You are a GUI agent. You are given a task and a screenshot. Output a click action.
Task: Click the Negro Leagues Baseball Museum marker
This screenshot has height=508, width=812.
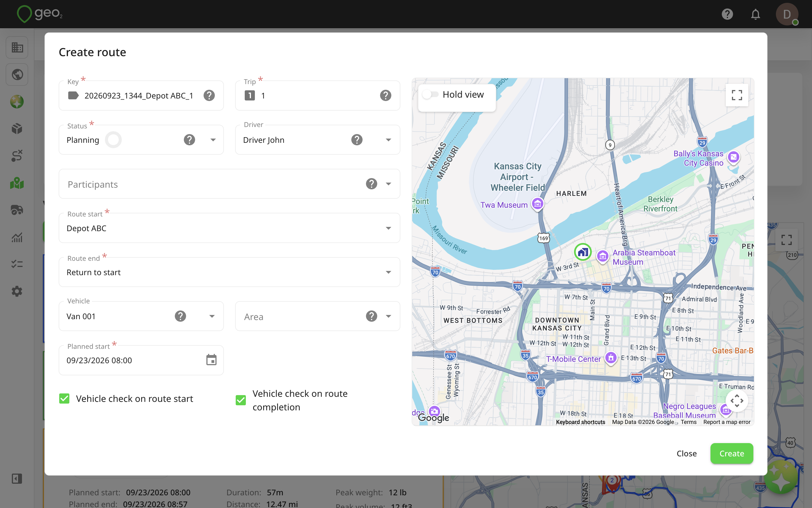pyautogui.click(x=725, y=410)
